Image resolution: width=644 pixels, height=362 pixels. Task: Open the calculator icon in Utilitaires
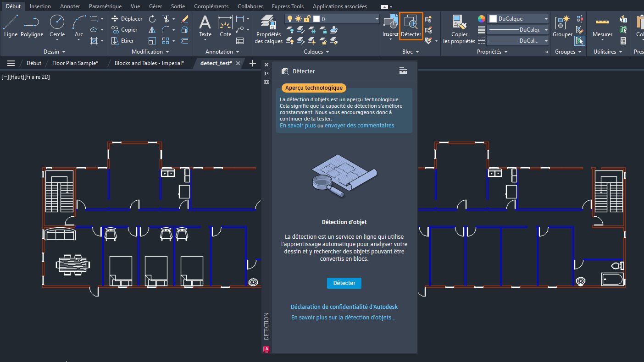(623, 41)
